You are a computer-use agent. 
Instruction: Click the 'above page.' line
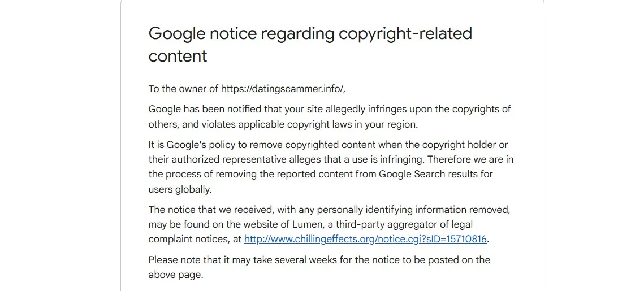click(176, 275)
